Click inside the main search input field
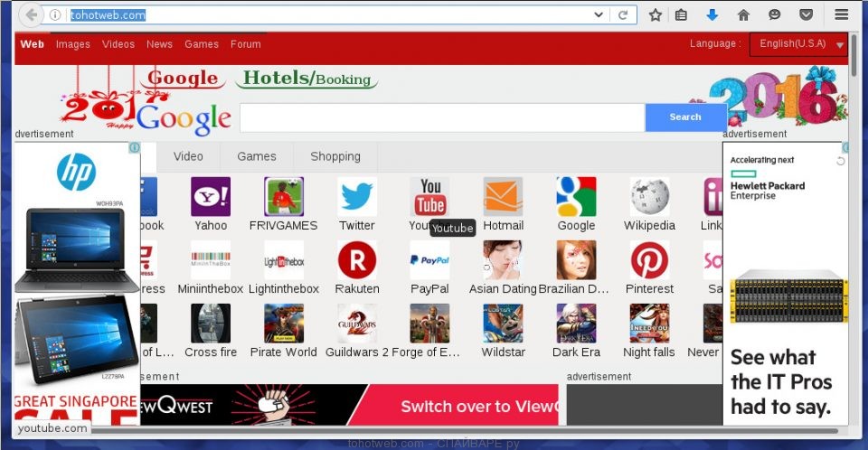 442,117
